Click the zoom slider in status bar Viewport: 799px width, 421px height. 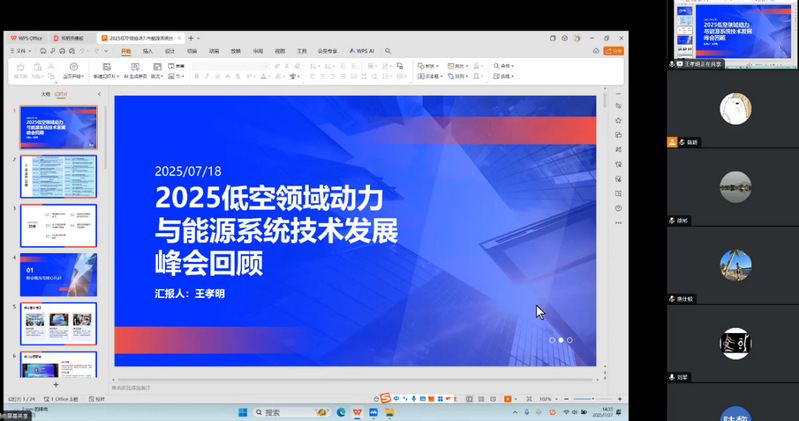(590, 399)
